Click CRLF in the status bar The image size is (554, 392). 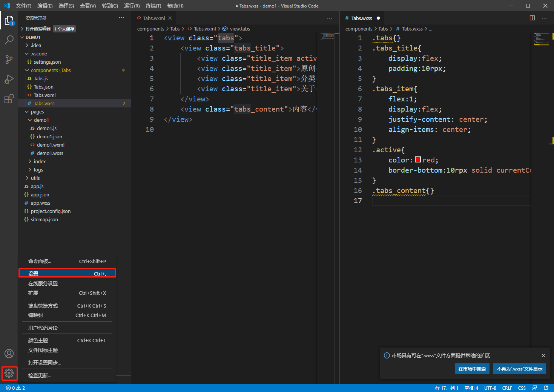point(507,387)
